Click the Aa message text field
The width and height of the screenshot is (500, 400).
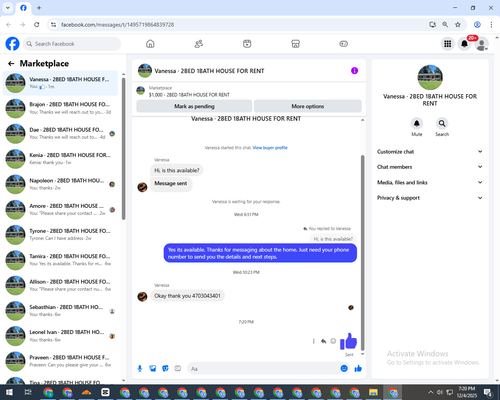pyautogui.click(x=263, y=369)
